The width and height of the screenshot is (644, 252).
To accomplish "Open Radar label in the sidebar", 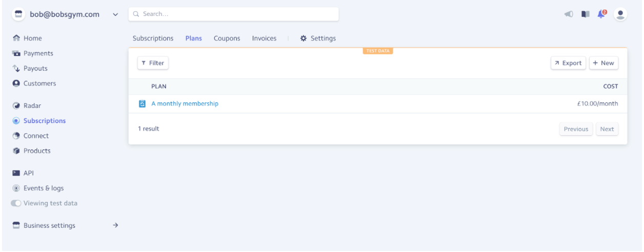I will click(32, 106).
